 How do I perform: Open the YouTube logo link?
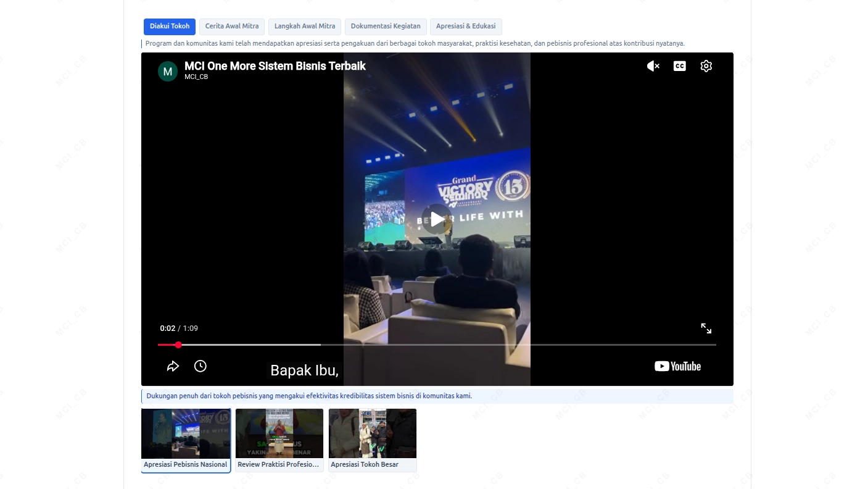[677, 366]
